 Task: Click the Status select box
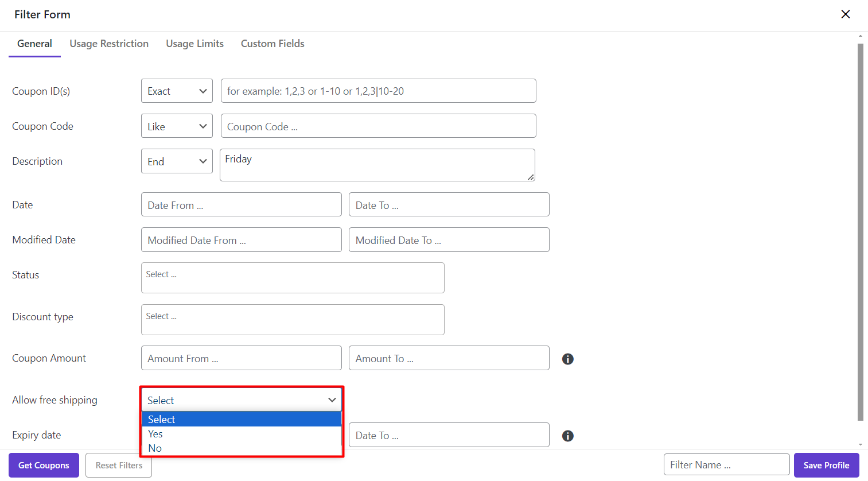tap(293, 278)
